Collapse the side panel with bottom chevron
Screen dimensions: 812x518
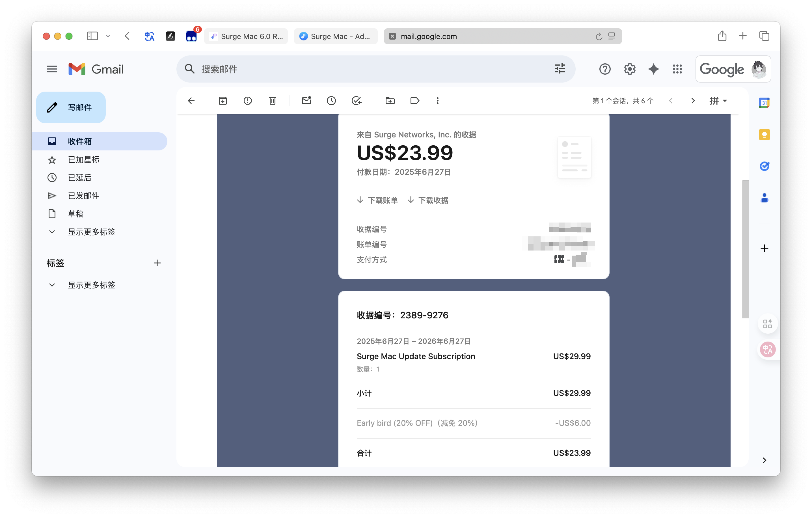(x=764, y=460)
